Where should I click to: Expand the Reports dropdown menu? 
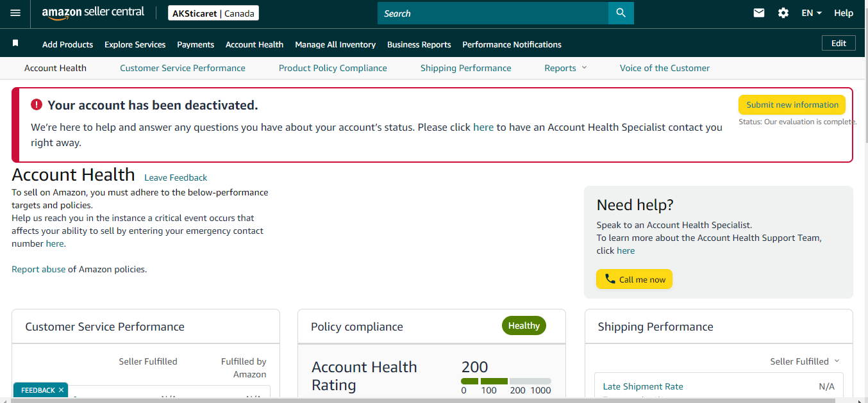tap(565, 68)
